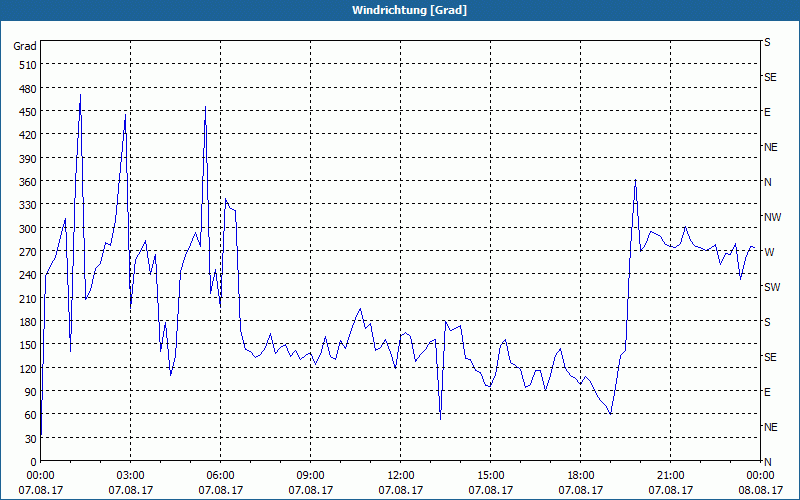The height and width of the screenshot is (500, 800).
Task: Select the 60 y-axis tick label
Action: 31,415
